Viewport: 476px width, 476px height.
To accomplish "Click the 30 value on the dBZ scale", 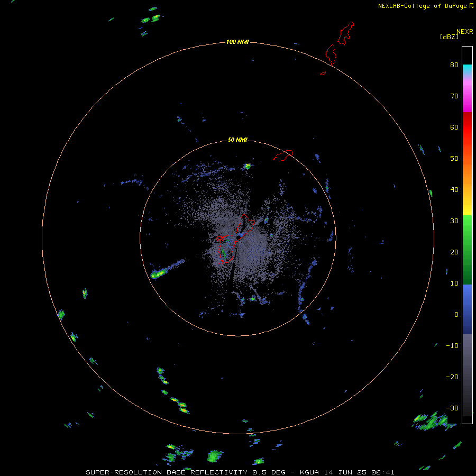I will (454, 221).
